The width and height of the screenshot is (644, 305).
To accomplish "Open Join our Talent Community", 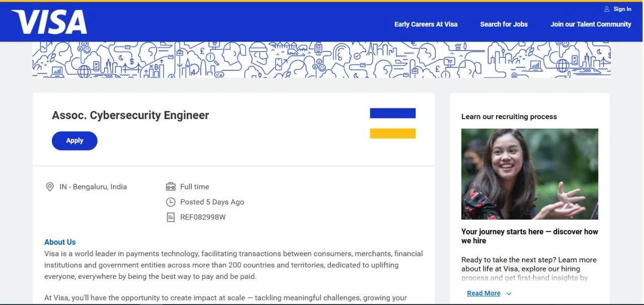I will (591, 24).
